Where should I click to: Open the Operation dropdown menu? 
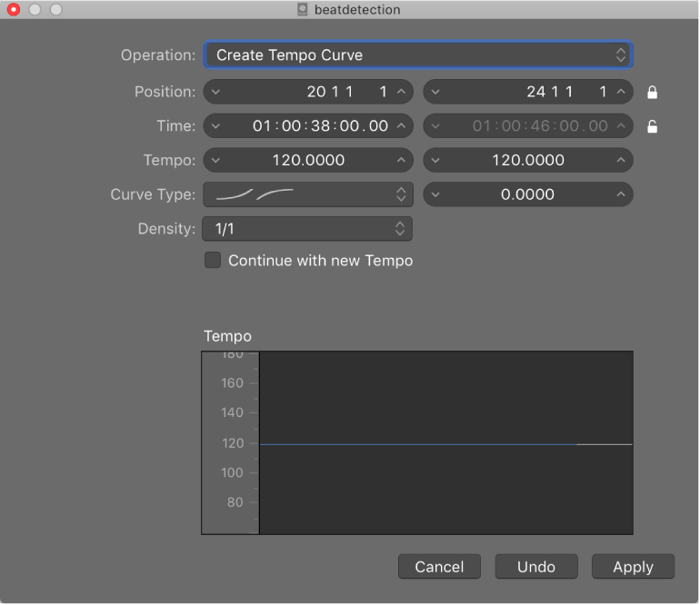418,55
